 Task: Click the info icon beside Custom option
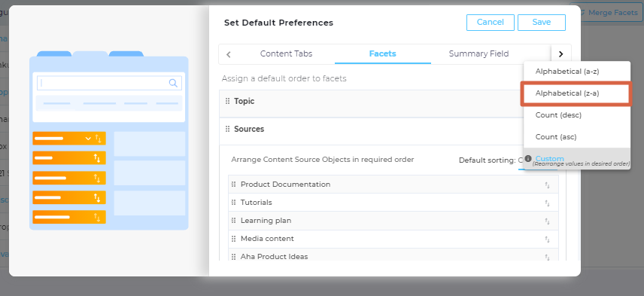tap(528, 159)
